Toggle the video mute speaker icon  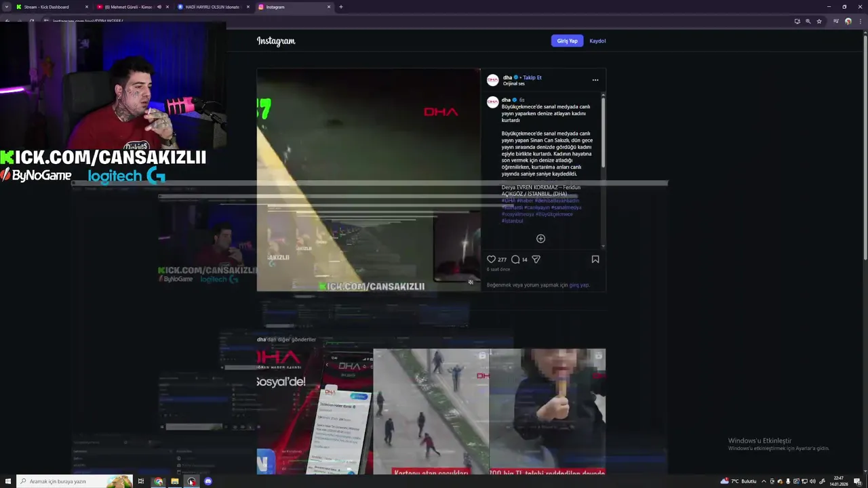(x=471, y=282)
